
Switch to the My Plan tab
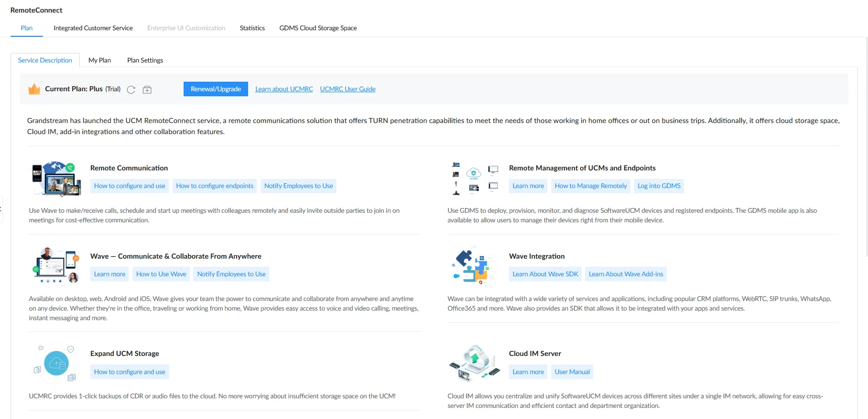click(100, 60)
